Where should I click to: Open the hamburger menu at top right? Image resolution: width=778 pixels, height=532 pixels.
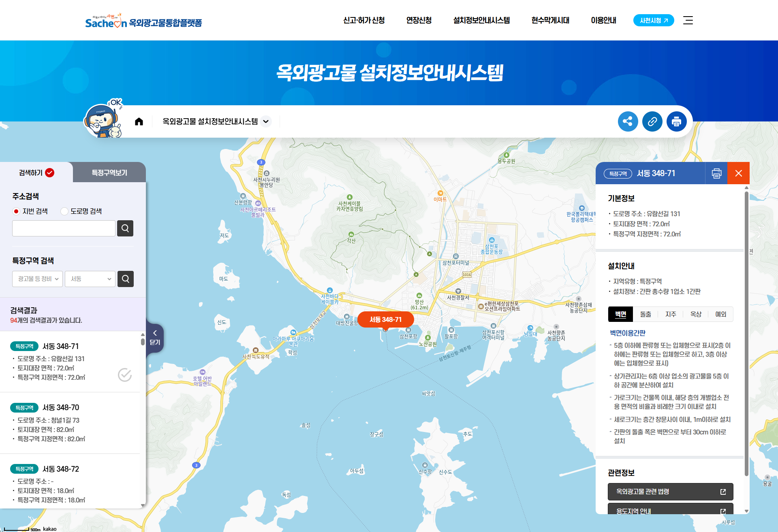(688, 20)
